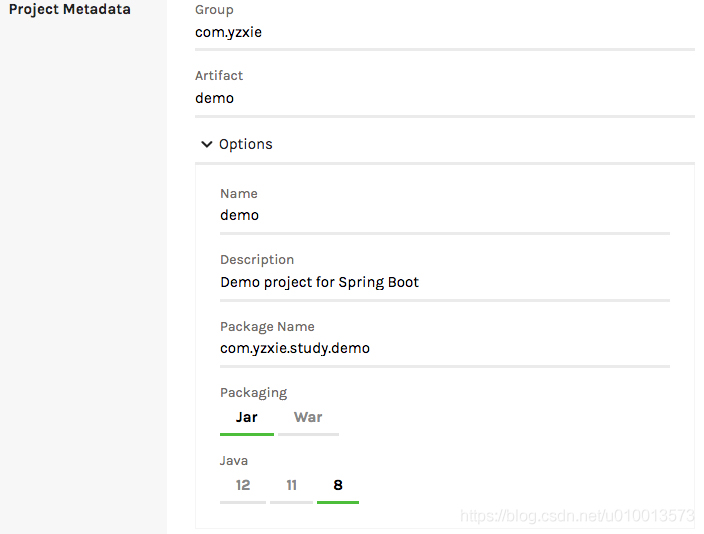The height and width of the screenshot is (534, 704).
Task: Choose Java version 11
Action: point(291,485)
